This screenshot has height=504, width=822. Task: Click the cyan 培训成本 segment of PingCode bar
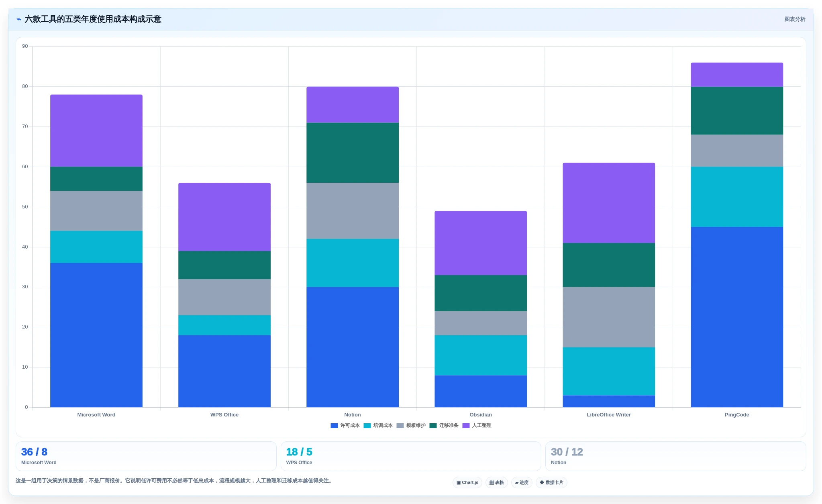(x=737, y=197)
